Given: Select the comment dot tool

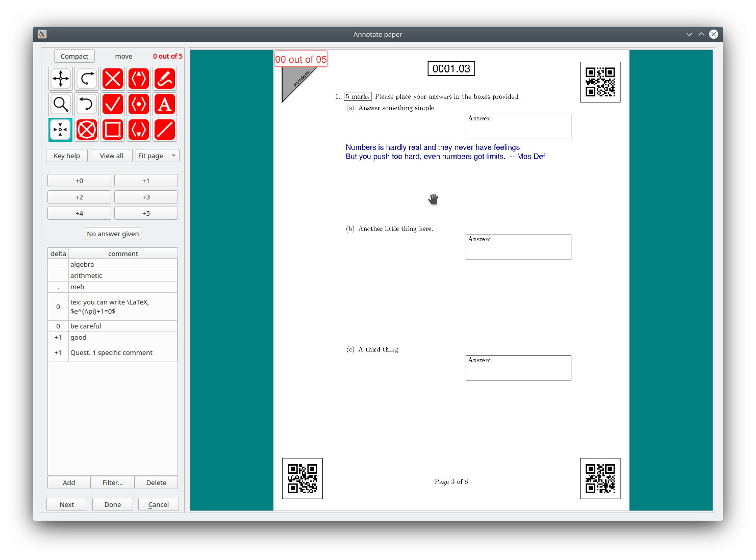Looking at the screenshot, I should coord(139,104).
